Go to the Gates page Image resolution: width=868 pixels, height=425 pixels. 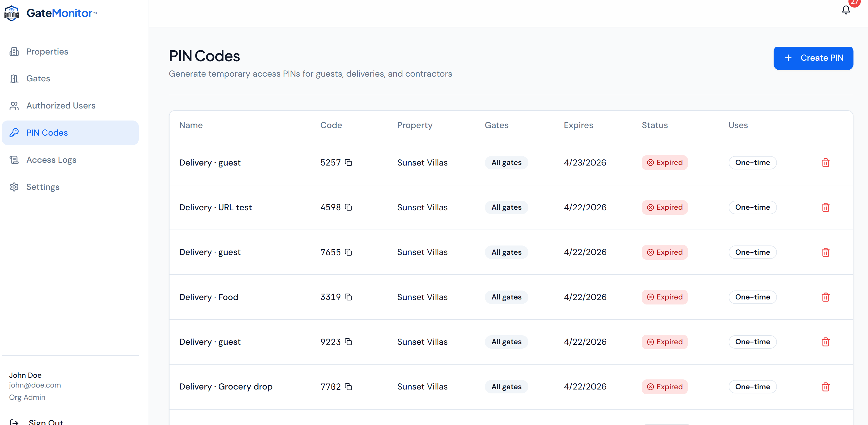[x=70, y=79]
